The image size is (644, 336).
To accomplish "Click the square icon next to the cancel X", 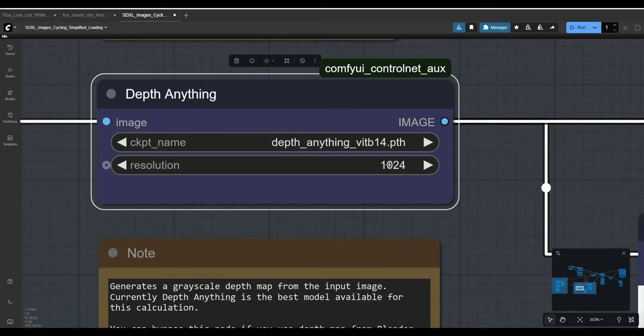I will (637, 28).
